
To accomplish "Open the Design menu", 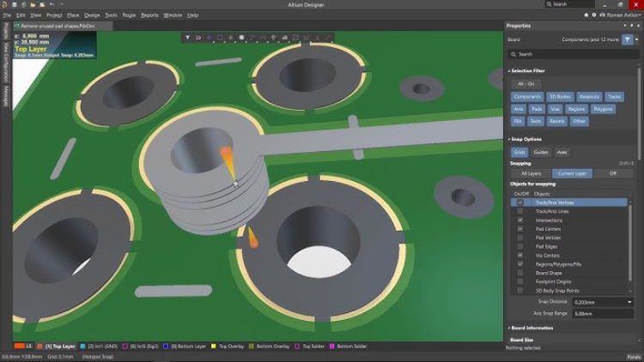I will (92, 15).
